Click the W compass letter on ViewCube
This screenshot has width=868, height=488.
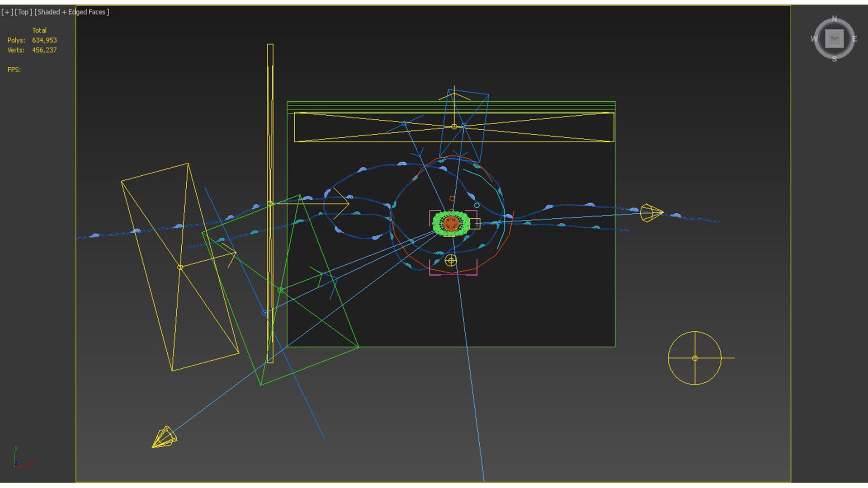814,39
